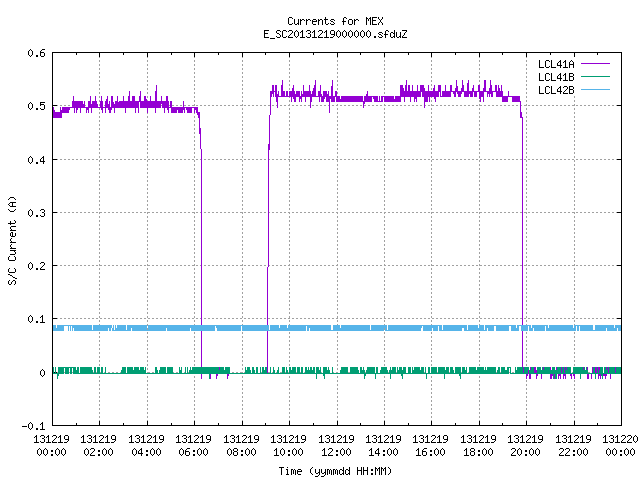Select the filename E_SC20131219000000.sfduZ
Screen dimensions: 640x480
tap(335, 34)
